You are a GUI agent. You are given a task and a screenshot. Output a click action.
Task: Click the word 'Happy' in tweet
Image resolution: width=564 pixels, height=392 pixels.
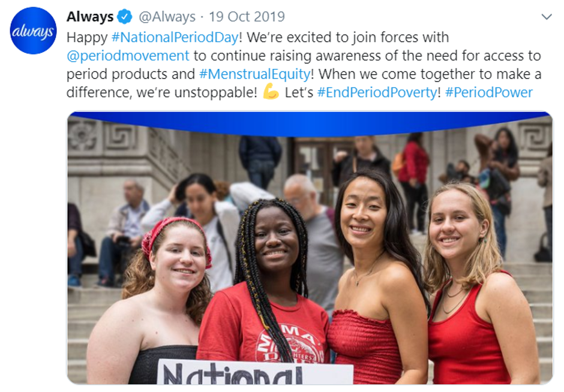click(87, 38)
